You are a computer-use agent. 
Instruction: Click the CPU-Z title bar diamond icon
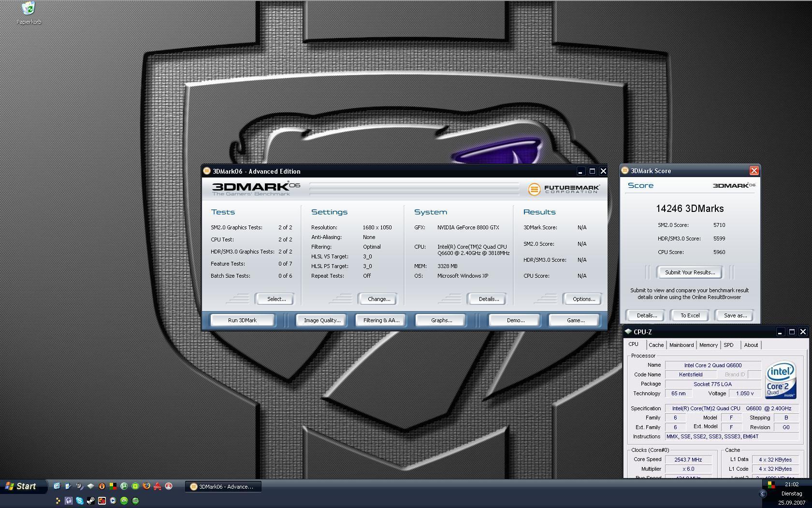pos(628,331)
